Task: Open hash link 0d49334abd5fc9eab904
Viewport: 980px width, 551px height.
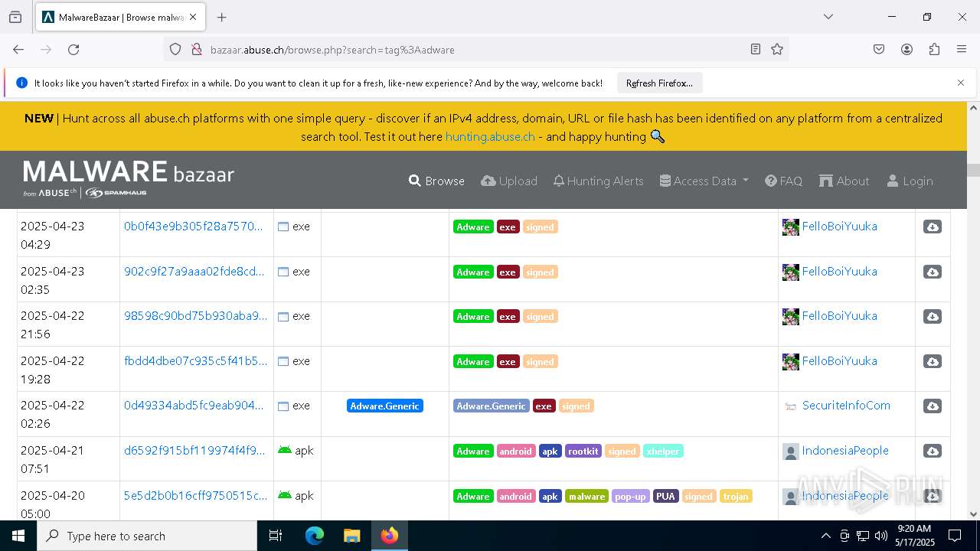Action: tap(194, 406)
